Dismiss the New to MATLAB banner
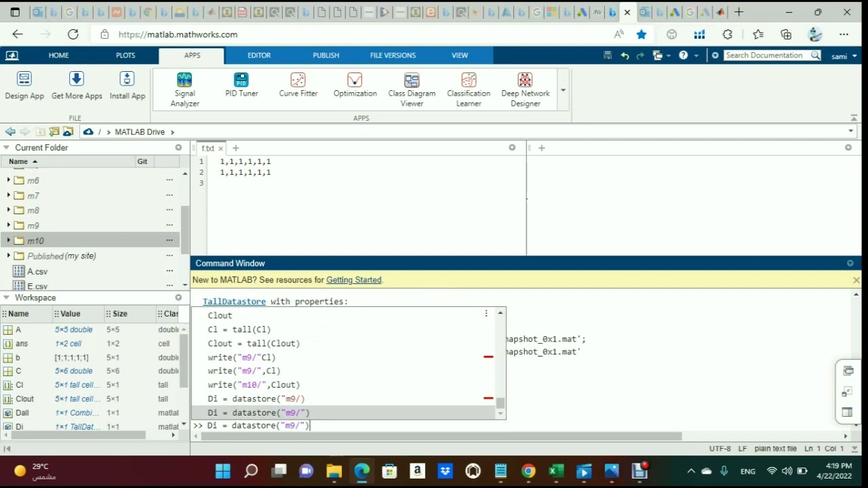Screen dimensions: 868x488 pyautogui.click(x=856, y=280)
